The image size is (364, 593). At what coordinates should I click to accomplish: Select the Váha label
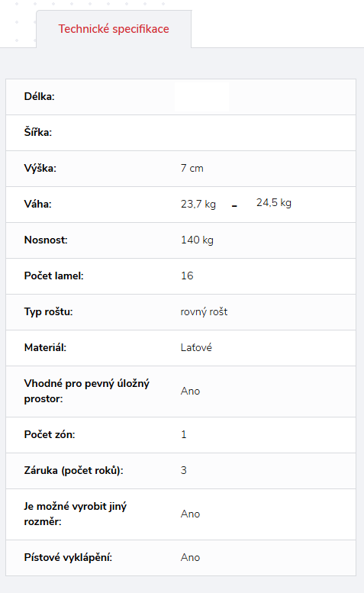click(38, 205)
